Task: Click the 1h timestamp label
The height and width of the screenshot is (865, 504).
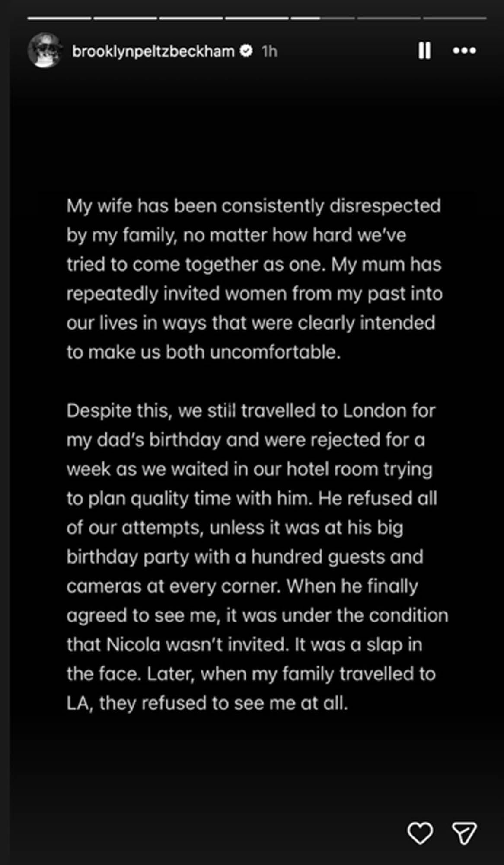Action: (269, 51)
